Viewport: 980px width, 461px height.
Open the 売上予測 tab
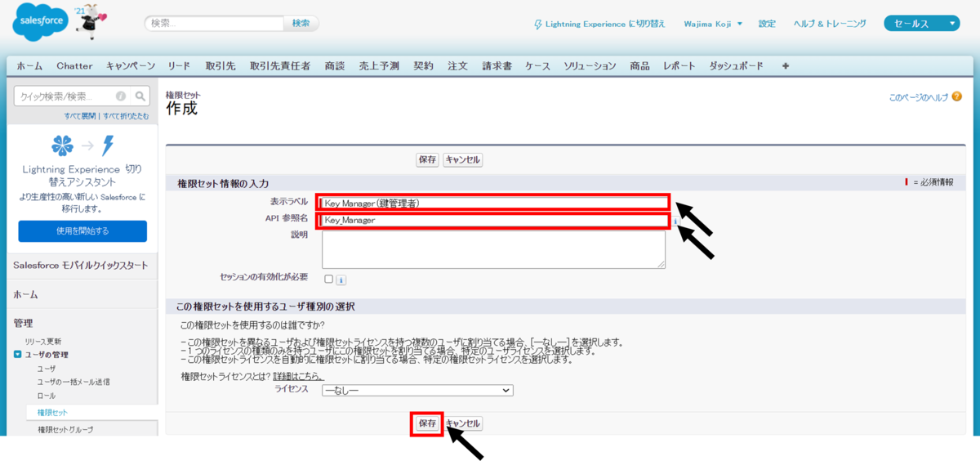(x=379, y=66)
